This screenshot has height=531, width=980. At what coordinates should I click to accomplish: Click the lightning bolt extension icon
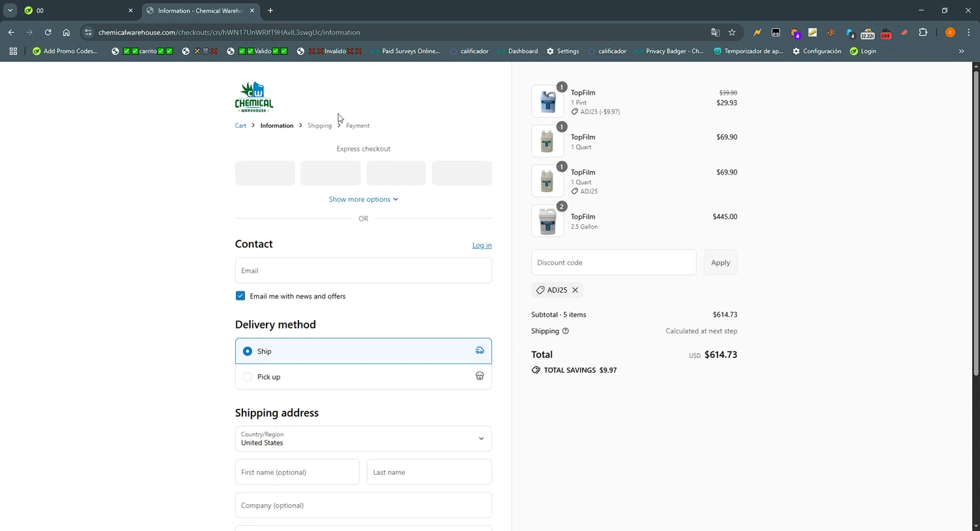tap(757, 32)
